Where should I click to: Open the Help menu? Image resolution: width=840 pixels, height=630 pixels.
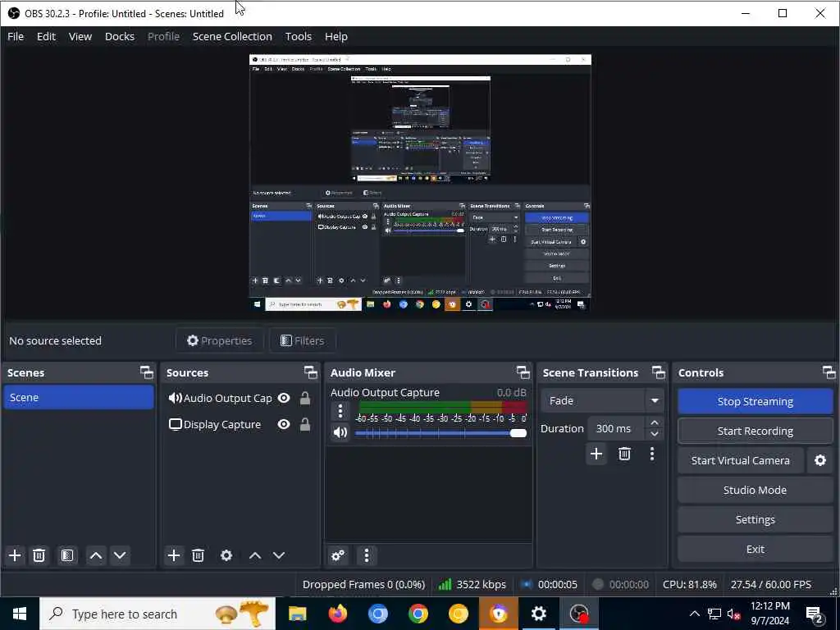click(336, 36)
